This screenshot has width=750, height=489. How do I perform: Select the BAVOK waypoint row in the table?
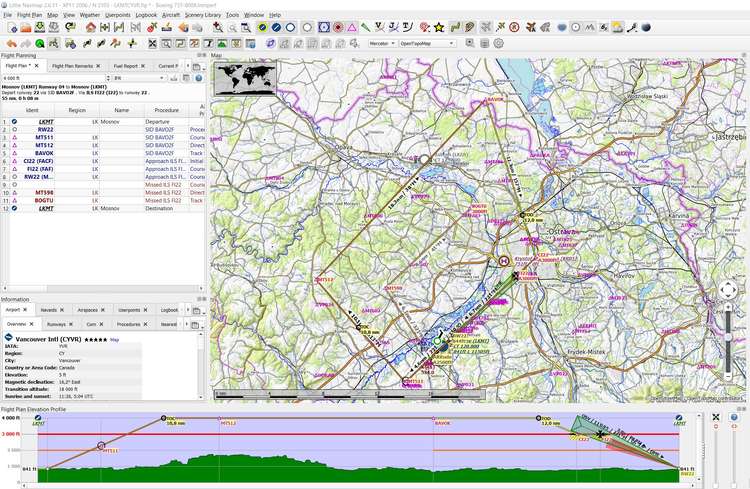[45, 153]
